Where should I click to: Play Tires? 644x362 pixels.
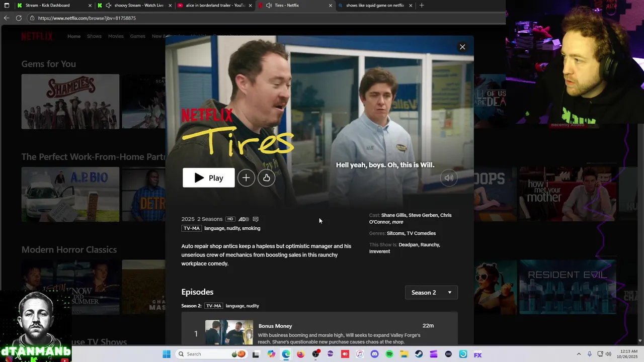[208, 177]
